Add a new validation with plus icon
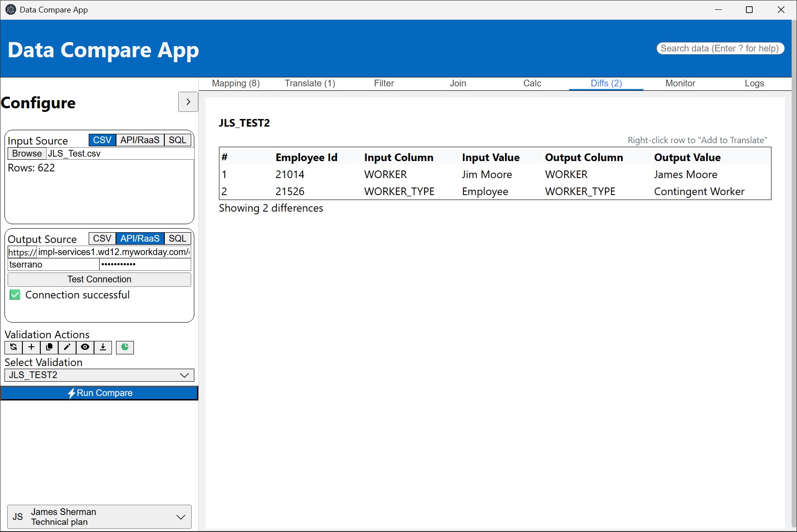Image resolution: width=797 pixels, height=532 pixels. (31, 347)
